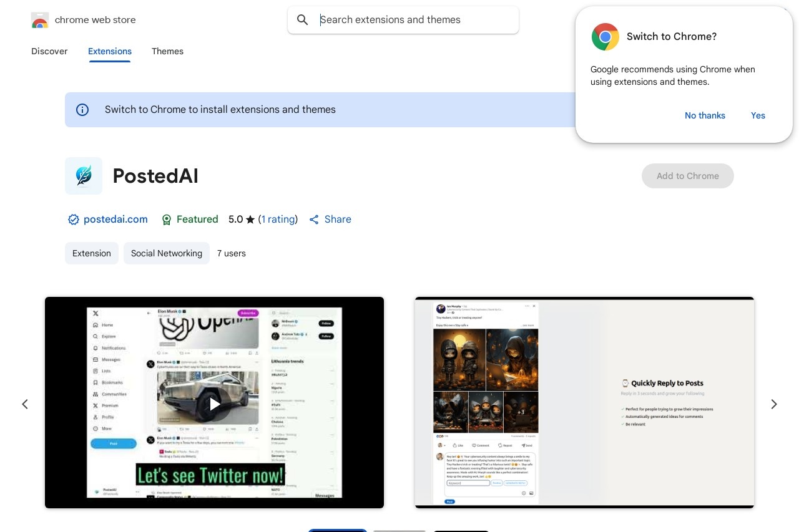Click the search magnifier icon

tap(303, 20)
